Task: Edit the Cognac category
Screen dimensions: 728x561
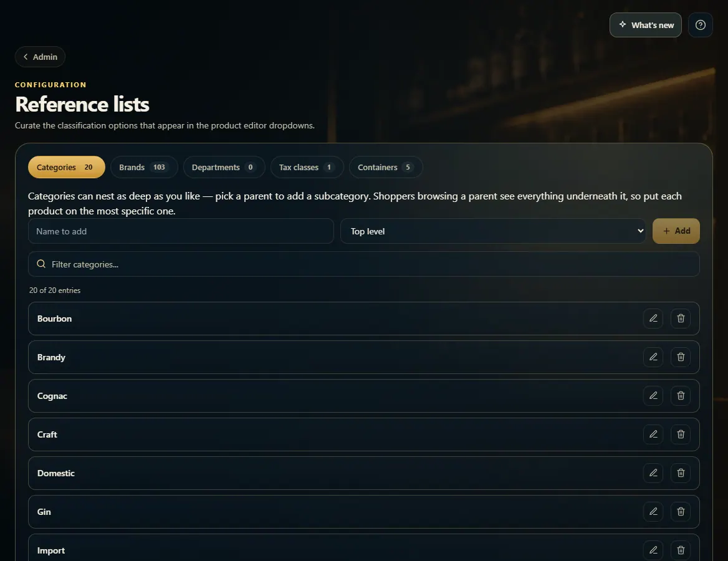Action: pyautogui.click(x=653, y=396)
